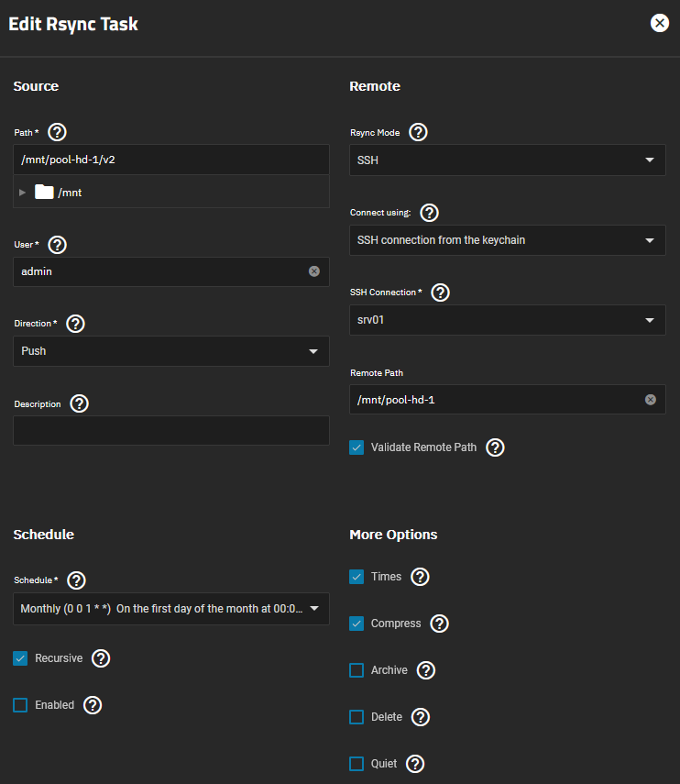Open the Monthly schedule dropdown
The image size is (680, 784).
click(x=170, y=609)
